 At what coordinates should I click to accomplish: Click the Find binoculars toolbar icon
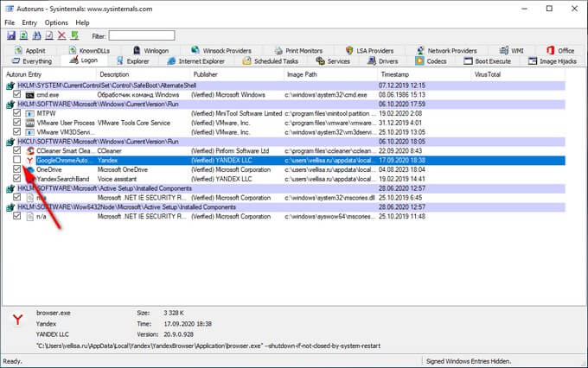36,35
